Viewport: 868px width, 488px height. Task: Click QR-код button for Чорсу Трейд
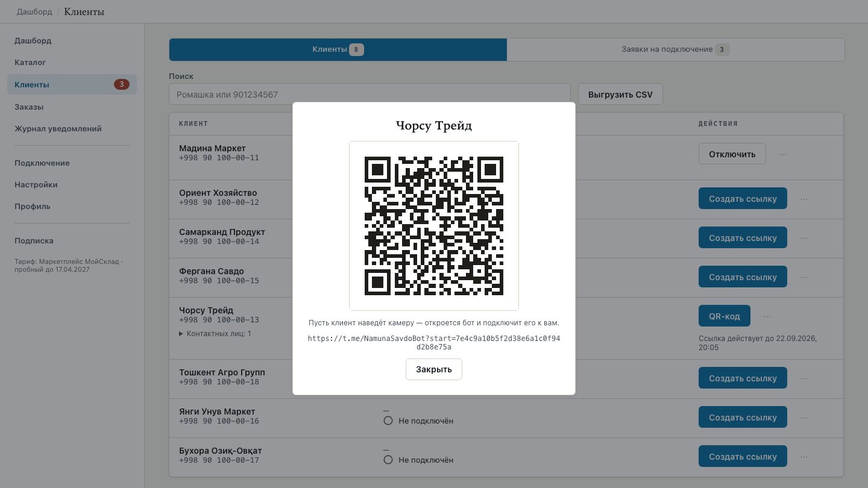pos(724,316)
